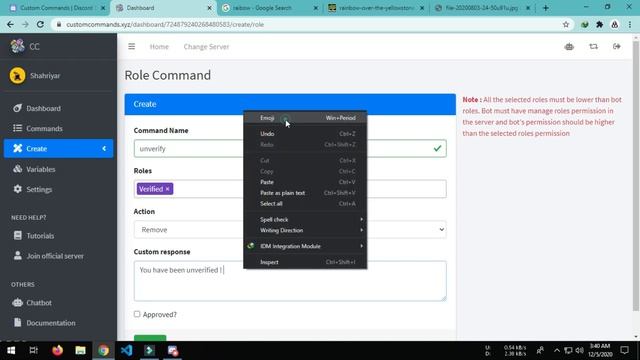Bookmark this page with the star icon
The image size is (640, 360).
coord(566,24)
